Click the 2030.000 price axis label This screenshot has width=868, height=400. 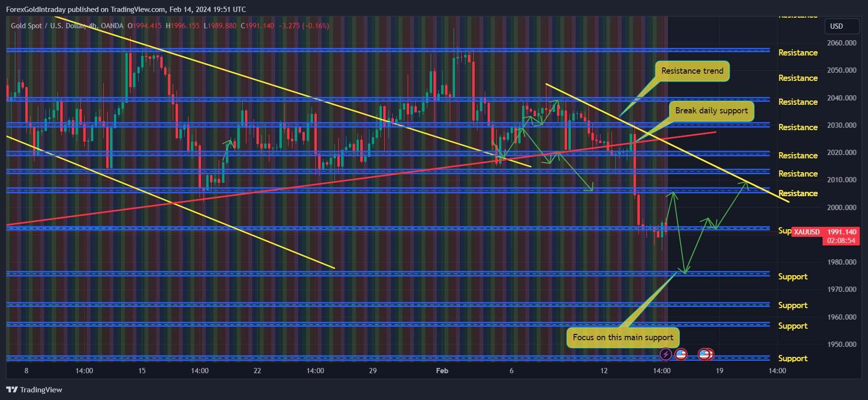(x=842, y=125)
